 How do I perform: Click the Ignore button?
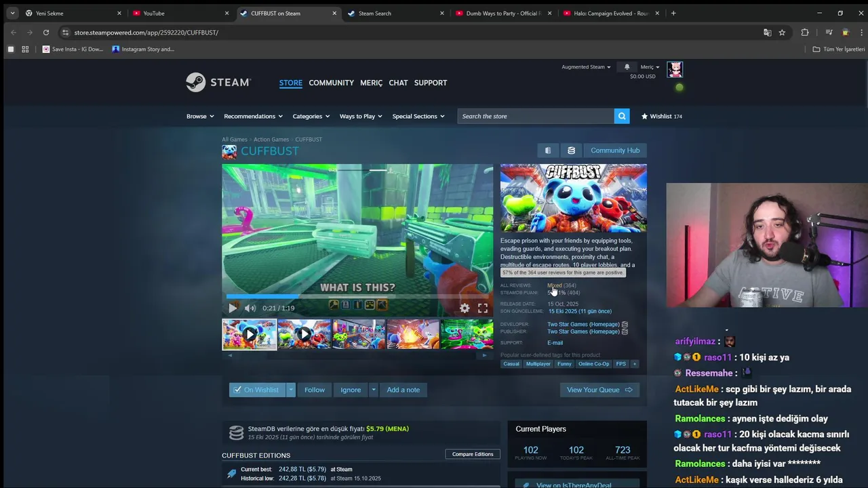[x=351, y=390]
